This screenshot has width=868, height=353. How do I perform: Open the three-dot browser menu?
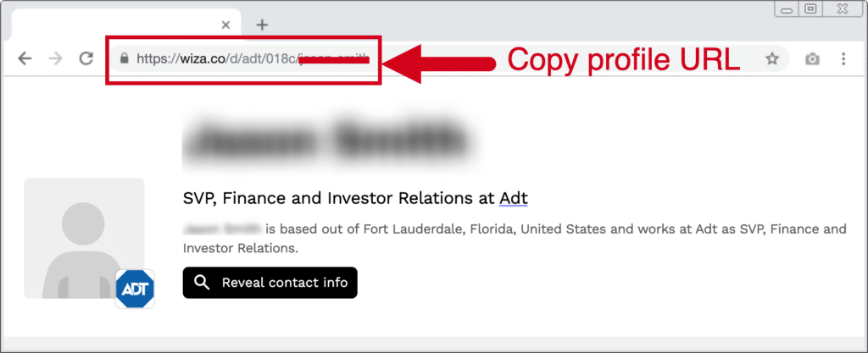click(843, 58)
